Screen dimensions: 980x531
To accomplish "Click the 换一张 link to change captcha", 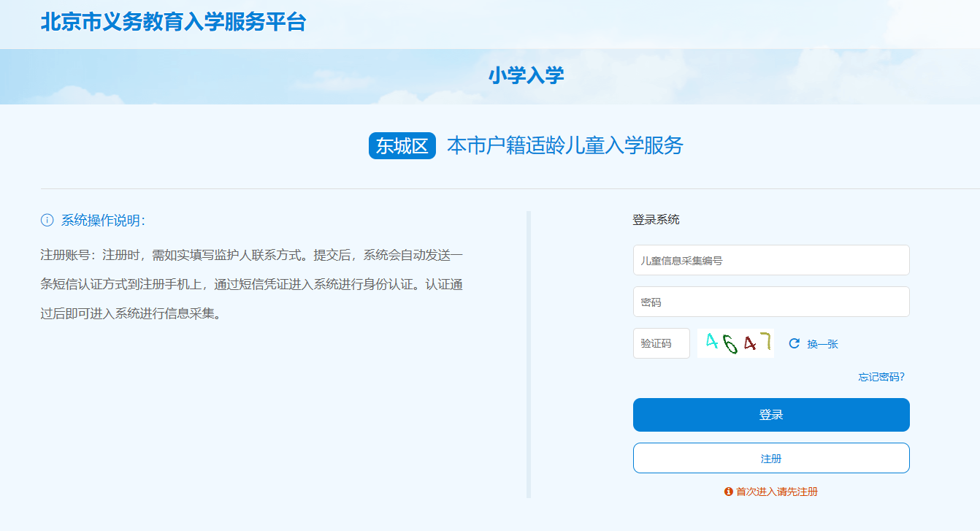I will point(822,344).
